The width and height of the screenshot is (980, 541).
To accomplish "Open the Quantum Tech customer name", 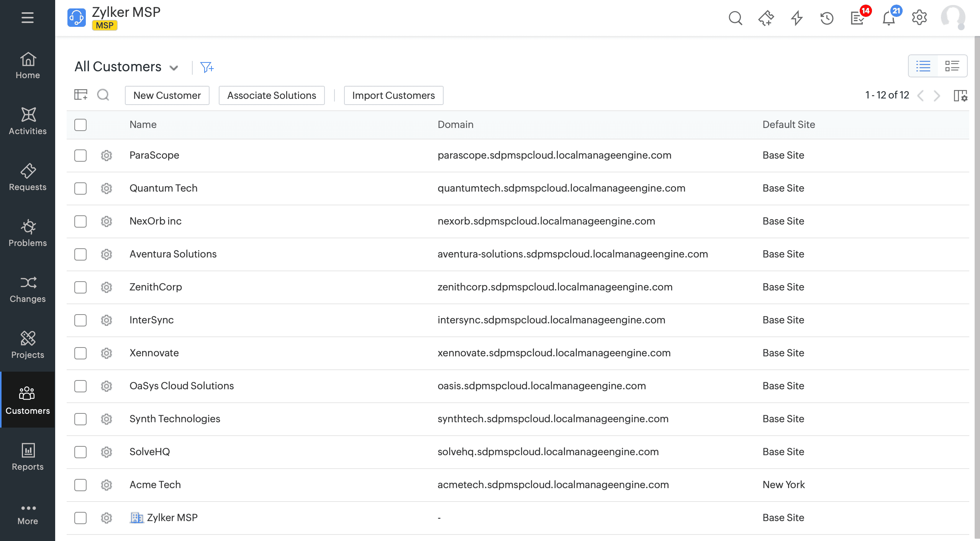I will [163, 188].
